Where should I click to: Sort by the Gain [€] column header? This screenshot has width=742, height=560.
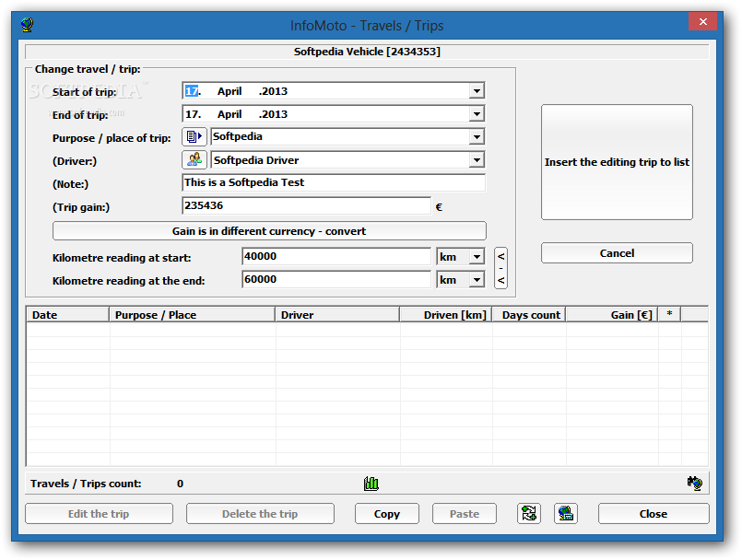coord(612,315)
